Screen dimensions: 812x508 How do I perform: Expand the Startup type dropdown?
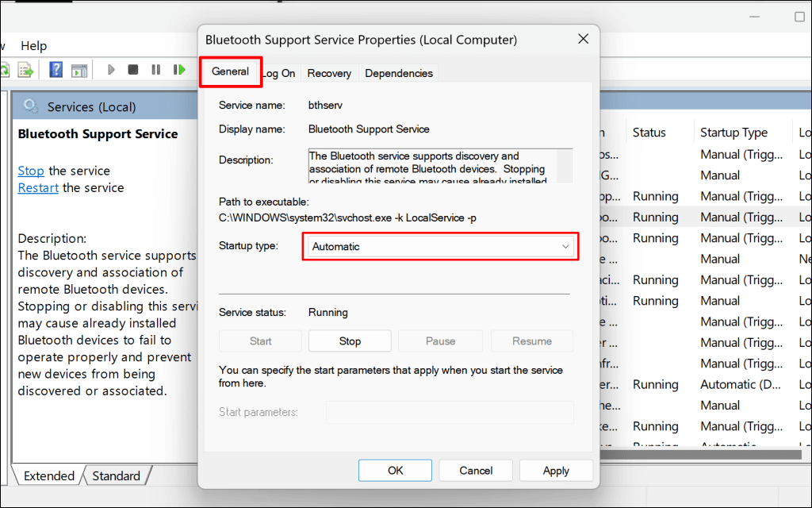coord(440,247)
